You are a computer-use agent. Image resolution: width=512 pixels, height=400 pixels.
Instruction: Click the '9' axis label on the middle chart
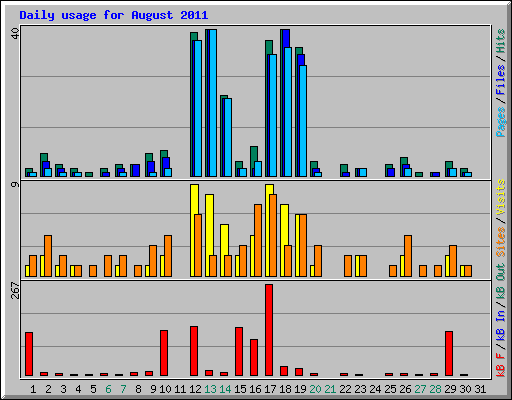15,184
